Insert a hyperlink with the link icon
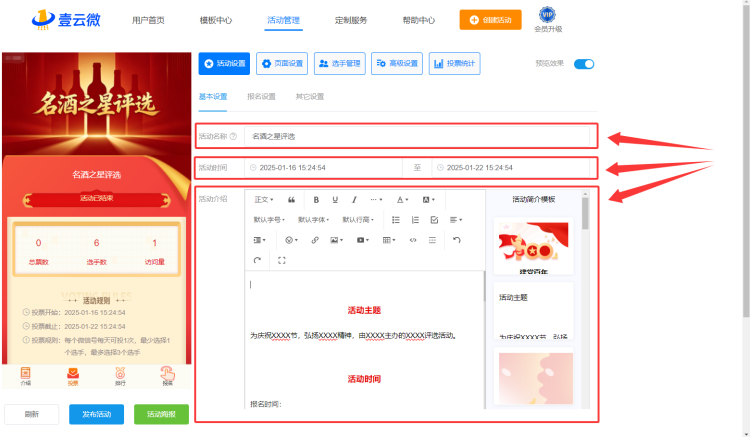 pos(315,240)
